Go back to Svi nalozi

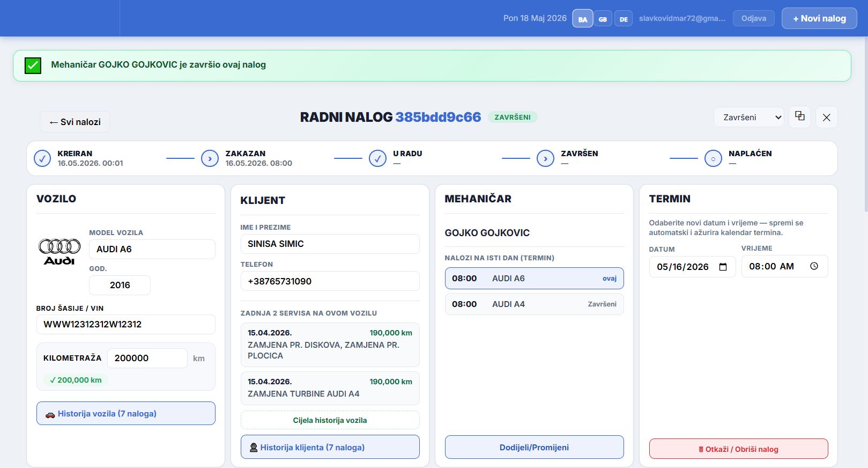pos(75,122)
